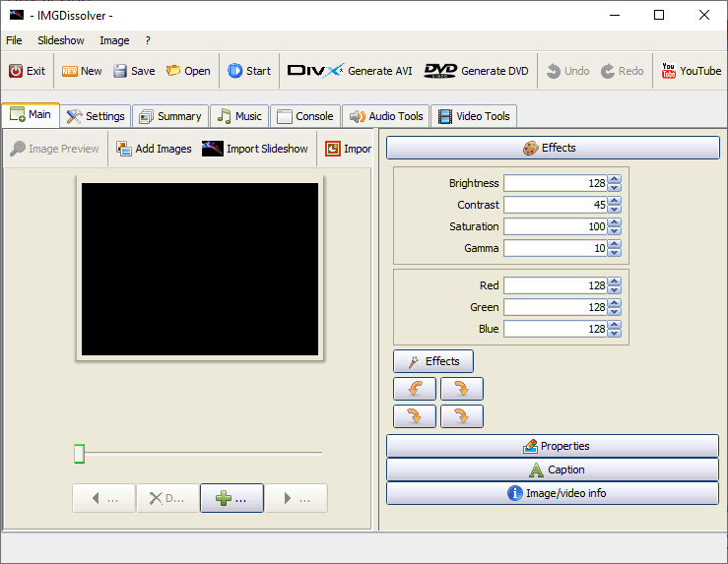The height and width of the screenshot is (564, 728).
Task: Expand the Image/video info section
Action: coord(553,493)
